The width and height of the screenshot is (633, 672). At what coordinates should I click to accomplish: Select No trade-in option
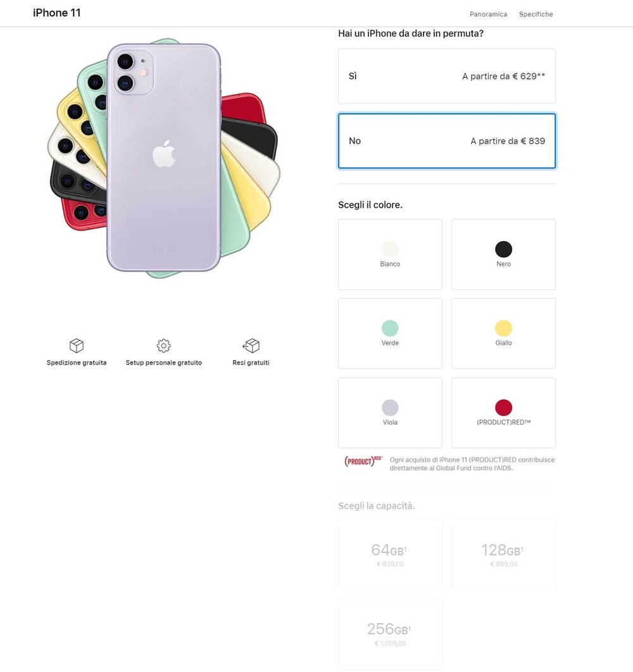coord(447,141)
